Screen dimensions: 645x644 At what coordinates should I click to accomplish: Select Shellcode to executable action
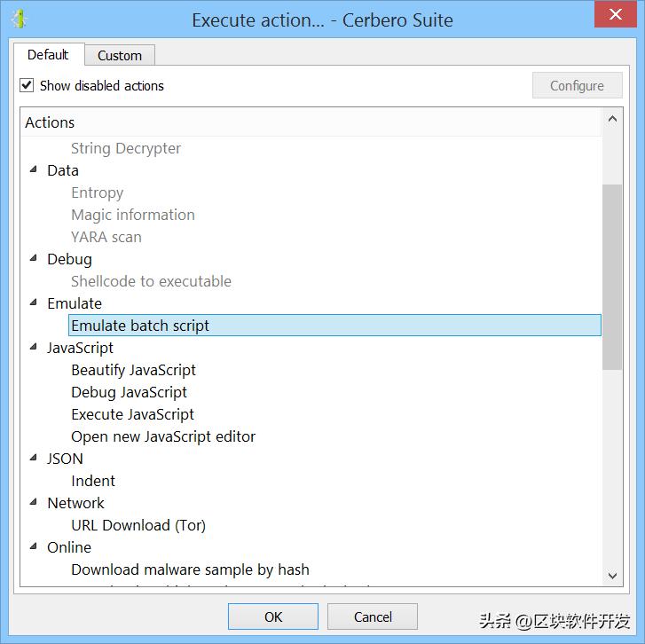(x=151, y=281)
